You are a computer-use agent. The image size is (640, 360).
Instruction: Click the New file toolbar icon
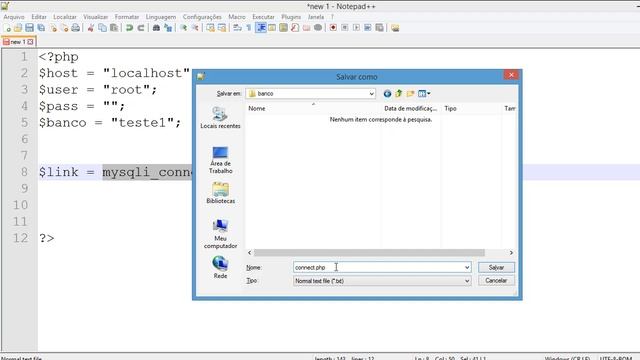tap(7, 28)
